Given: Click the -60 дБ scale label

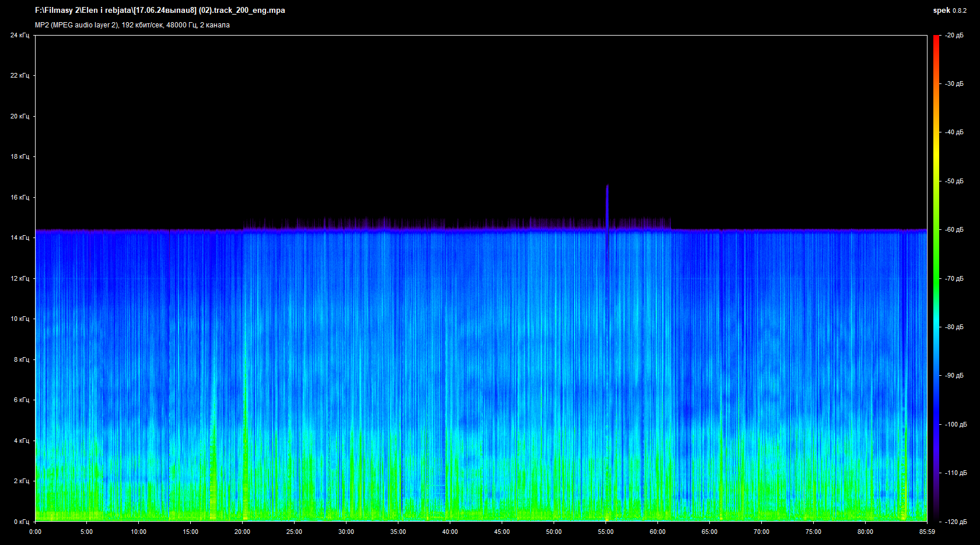Looking at the screenshot, I should 954,230.
